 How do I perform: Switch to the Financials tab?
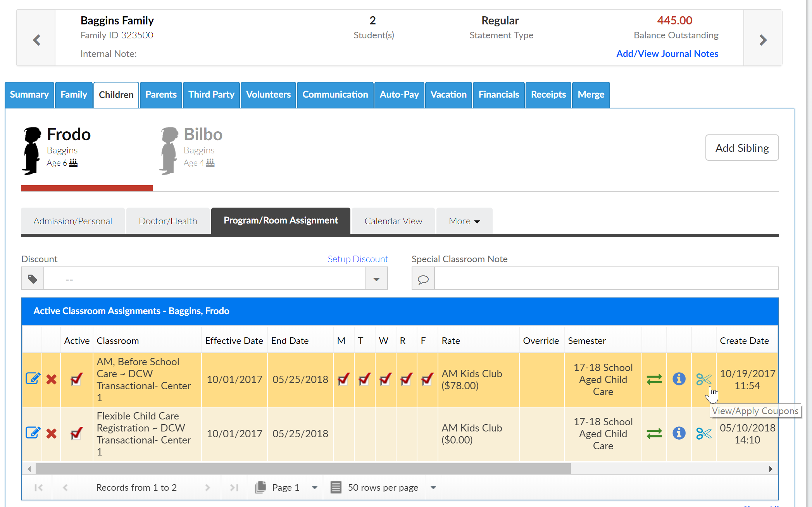pos(498,95)
